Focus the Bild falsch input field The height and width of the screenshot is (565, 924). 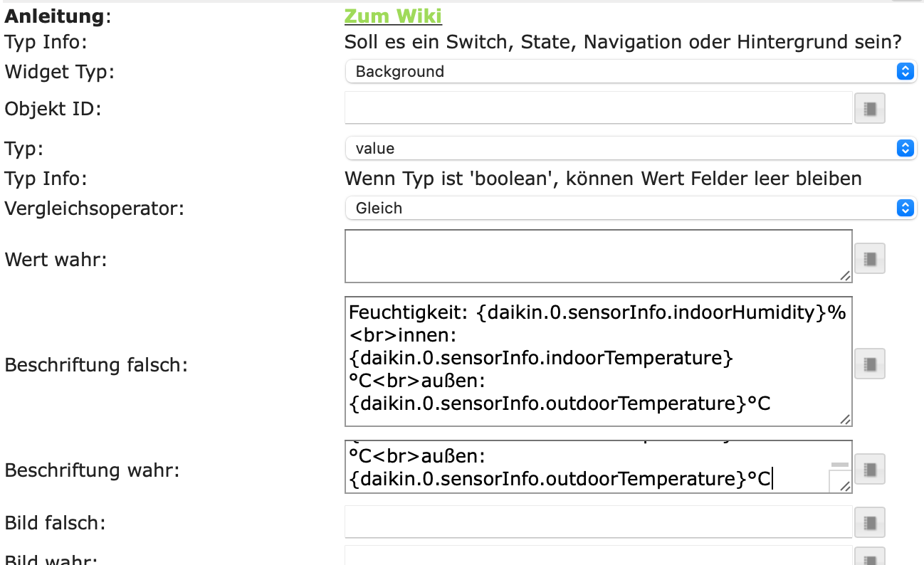click(598, 522)
